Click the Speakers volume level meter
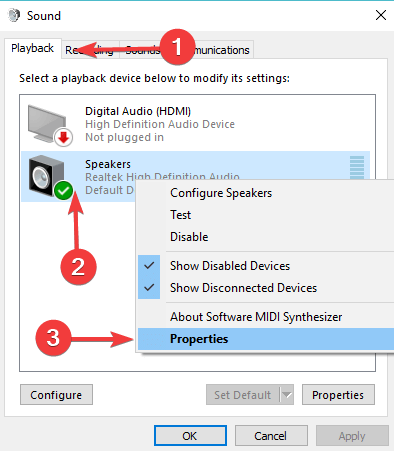 pyautogui.click(x=357, y=167)
